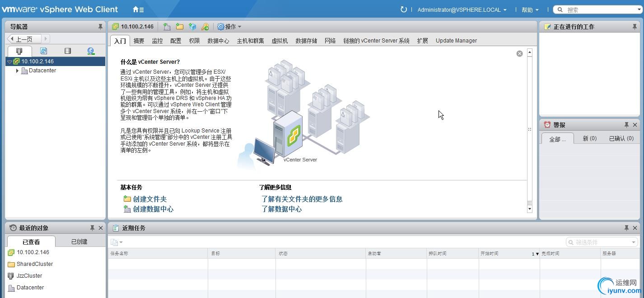644x298 pixels.
Task: Open 了解数据中心 link
Action: coord(281,209)
